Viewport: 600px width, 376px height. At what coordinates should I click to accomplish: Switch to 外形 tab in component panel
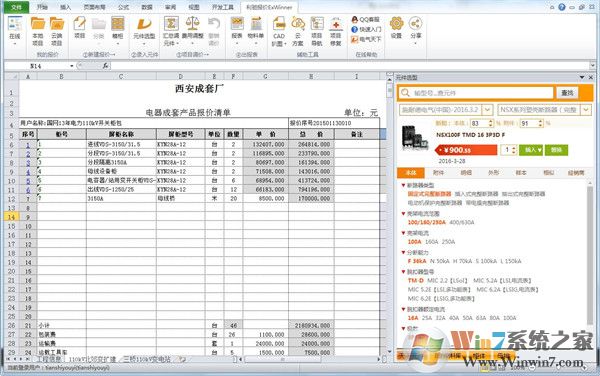pos(493,173)
